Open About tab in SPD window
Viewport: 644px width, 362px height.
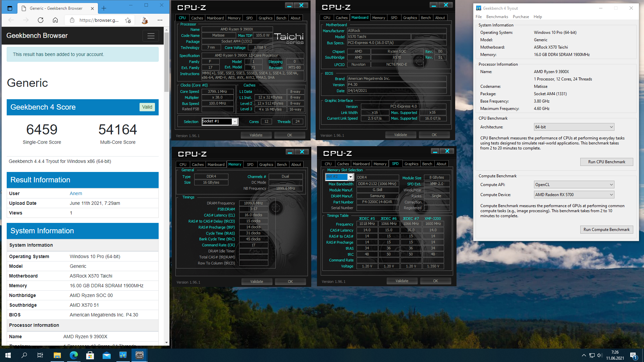pos(441,164)
